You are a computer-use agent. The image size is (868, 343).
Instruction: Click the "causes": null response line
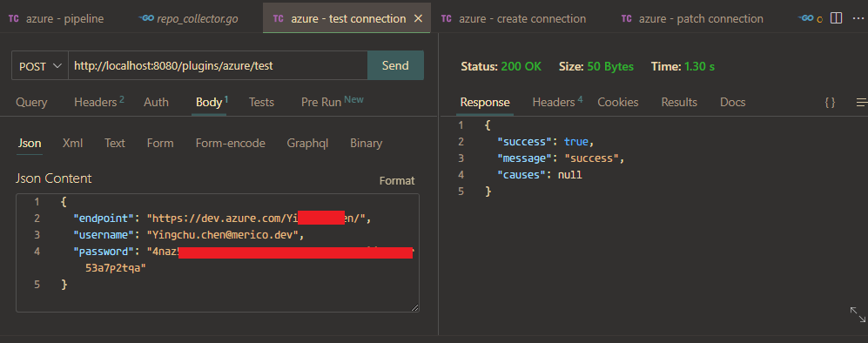540,175
